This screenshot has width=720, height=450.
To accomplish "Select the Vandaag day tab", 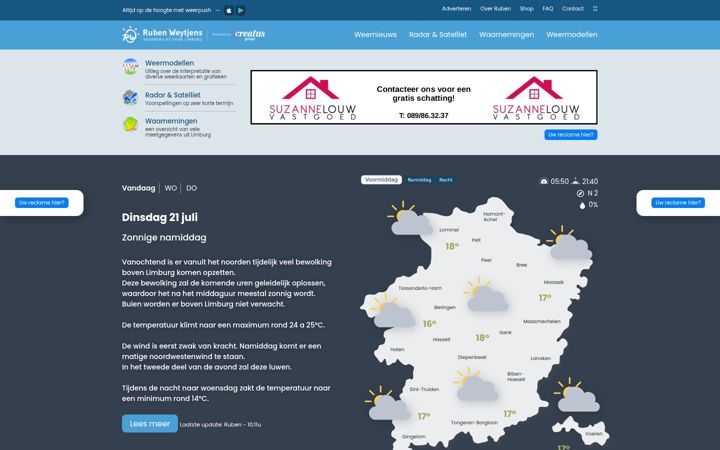I will [138, 188].
